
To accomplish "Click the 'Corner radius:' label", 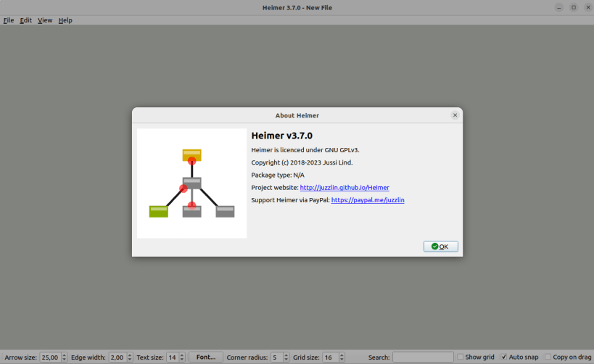I will click(x=247, y=357).
